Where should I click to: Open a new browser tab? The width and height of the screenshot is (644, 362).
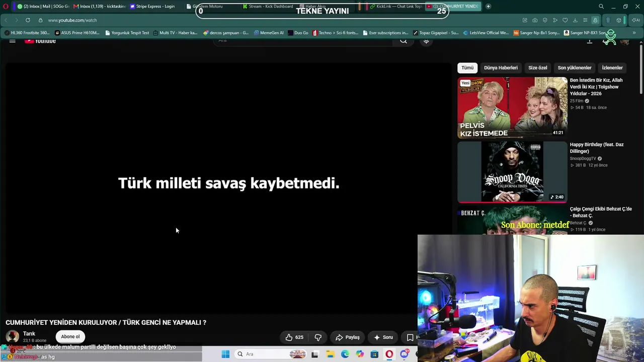tap(488, 7)
